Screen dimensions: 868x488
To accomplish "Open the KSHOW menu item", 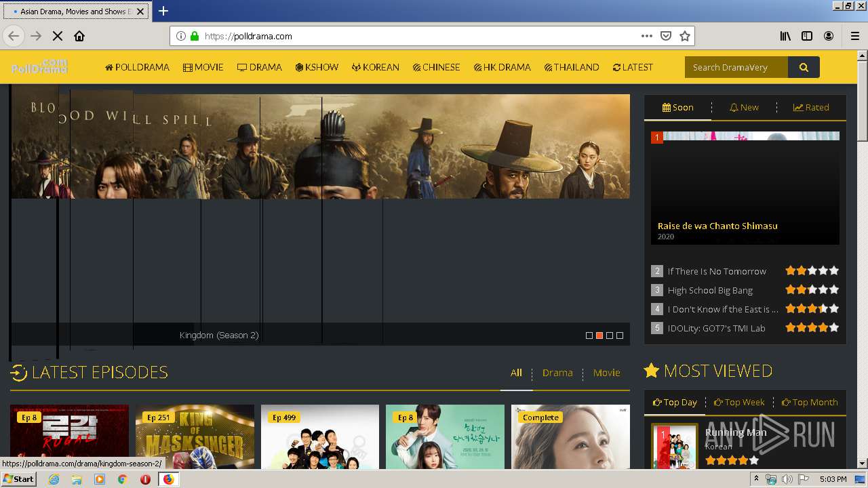I will (x=317, y=67).
